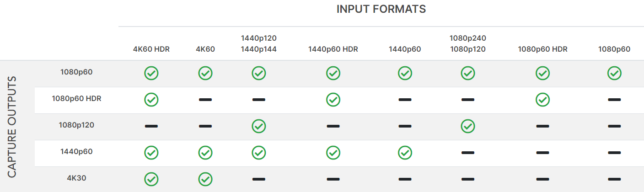Select the 4K30 capture output row label
This screenshot has width=644, height=192.
click(76, 178)
